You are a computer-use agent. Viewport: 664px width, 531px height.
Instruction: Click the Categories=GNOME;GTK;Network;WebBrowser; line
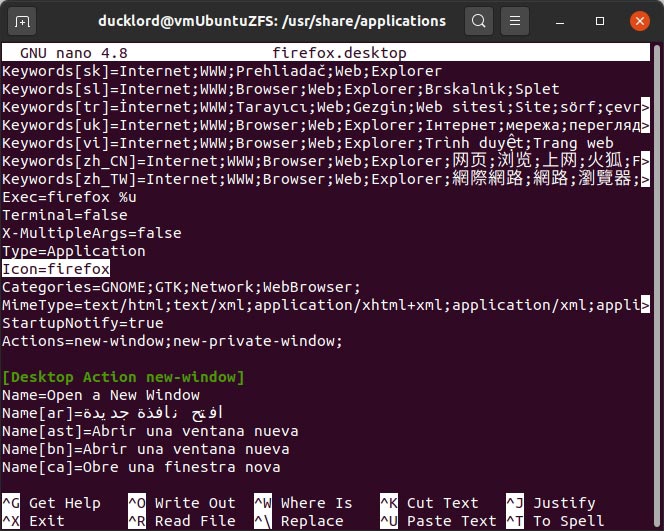pyautogui.click(x=181, y=287)
